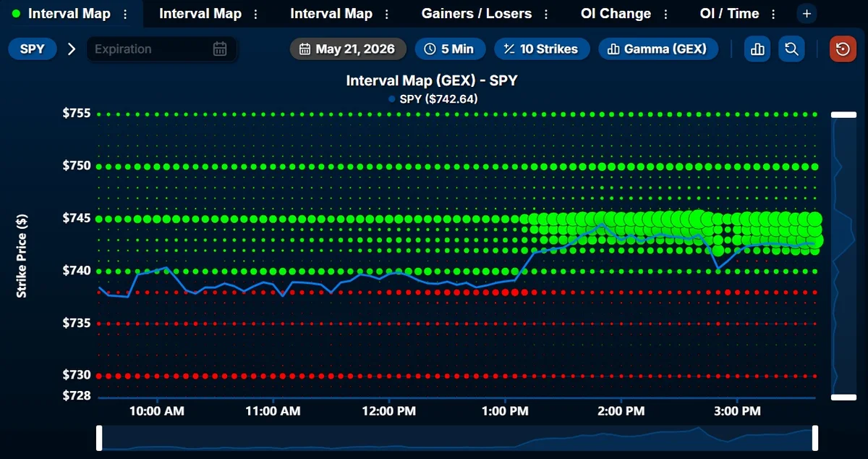Click the $755 strike axis label

(77, 114)
